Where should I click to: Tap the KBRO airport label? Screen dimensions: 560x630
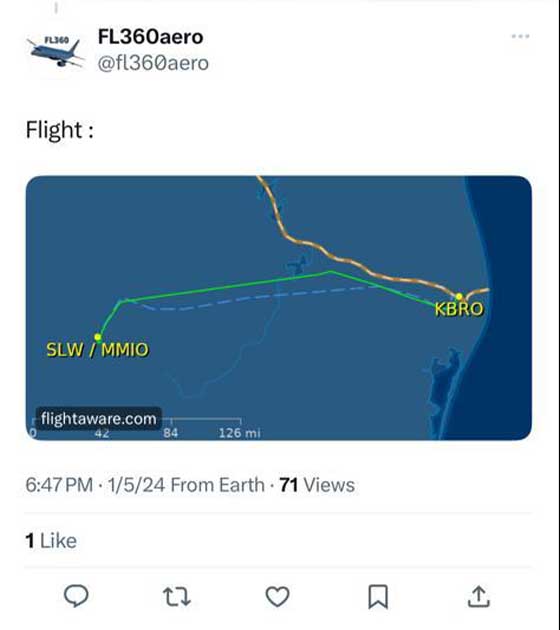[459, 309]
